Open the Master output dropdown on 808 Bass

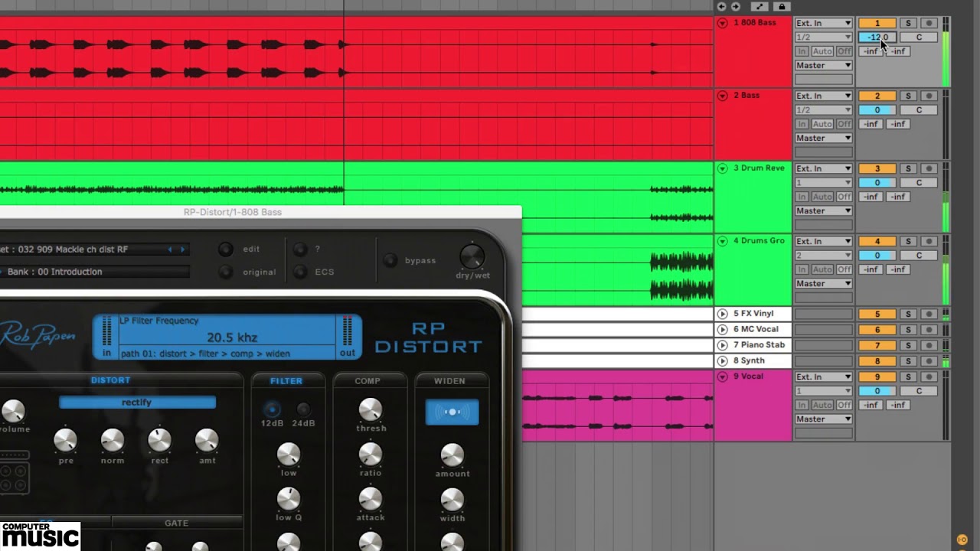823,65
